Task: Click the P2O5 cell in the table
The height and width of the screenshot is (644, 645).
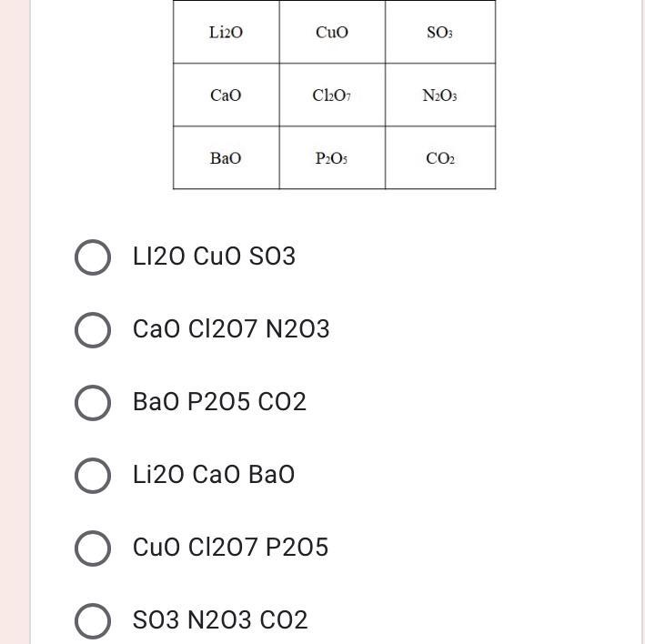Action: (332, 158)
